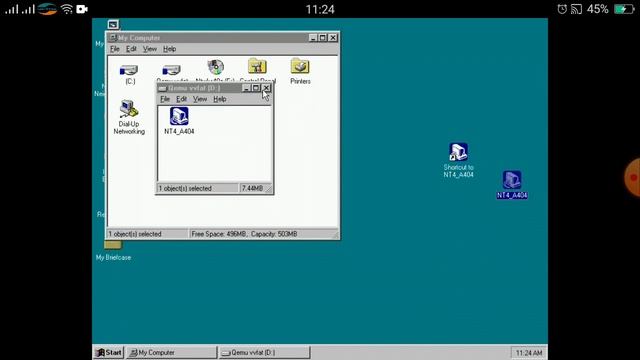Switch to Qemu vvfat (D:) taskbar button
640x360 pixels.
pos(264,353)
